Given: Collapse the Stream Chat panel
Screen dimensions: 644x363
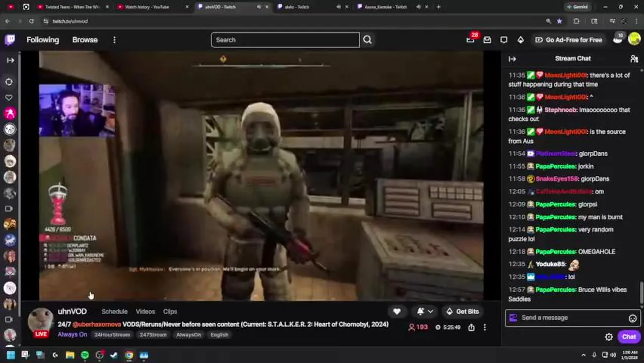Looking at the screenshot, I should pos(512,59).
